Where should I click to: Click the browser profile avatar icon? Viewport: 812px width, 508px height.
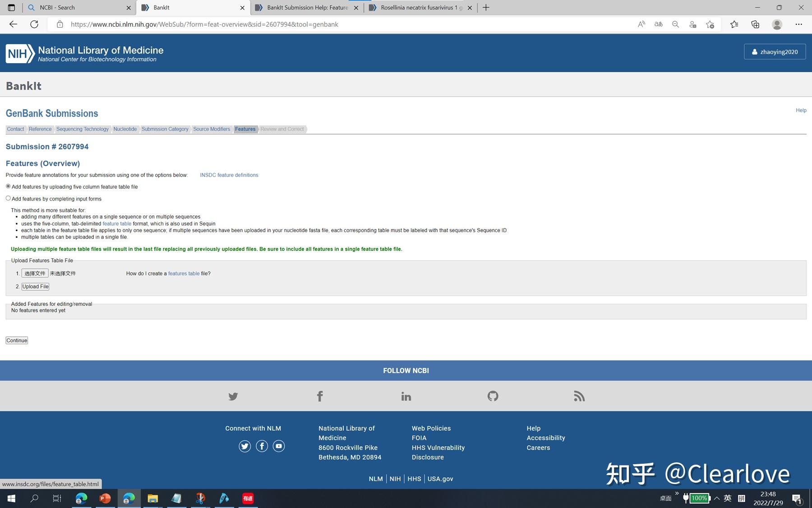coord(777,24)
